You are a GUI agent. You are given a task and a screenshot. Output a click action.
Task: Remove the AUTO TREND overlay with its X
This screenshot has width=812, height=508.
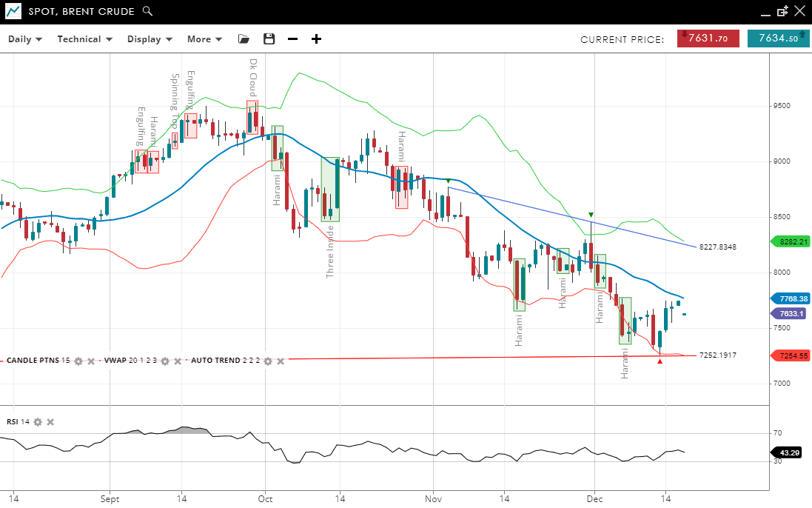coord(279,361)
